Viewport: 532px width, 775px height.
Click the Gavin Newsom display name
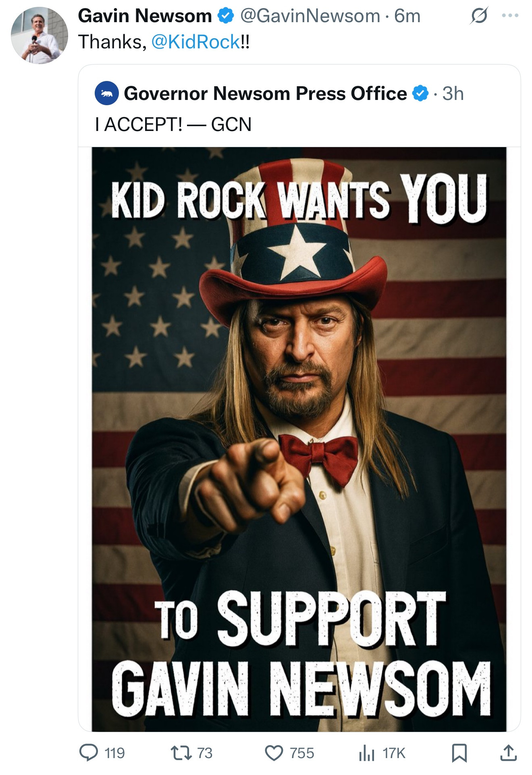point(145,16)
